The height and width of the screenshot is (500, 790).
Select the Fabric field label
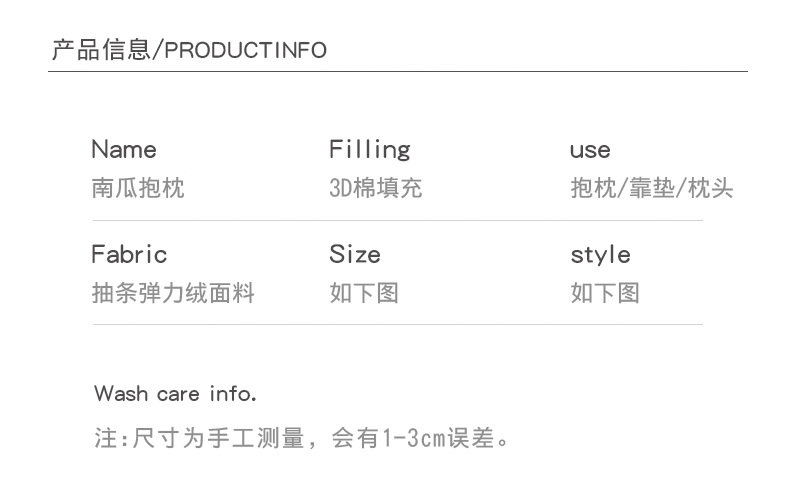point(128,254)
